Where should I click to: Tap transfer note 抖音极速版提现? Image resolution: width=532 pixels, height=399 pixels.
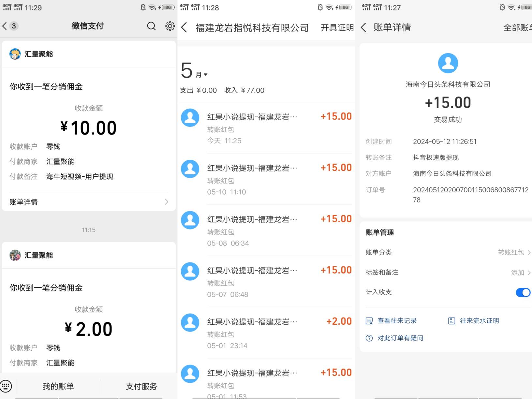pos(436,157)
